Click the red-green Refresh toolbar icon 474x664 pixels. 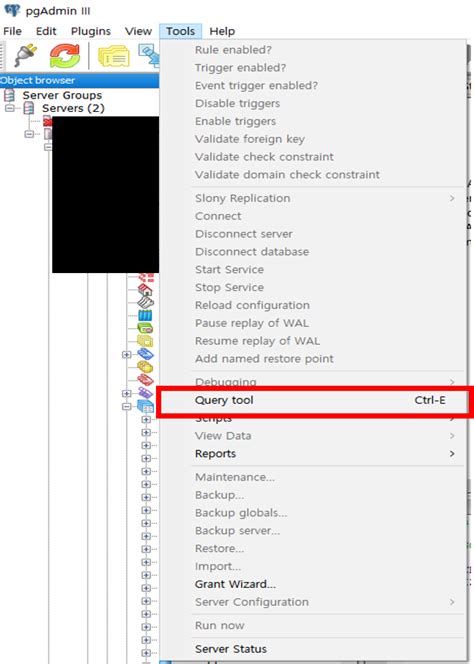point(64,55)
